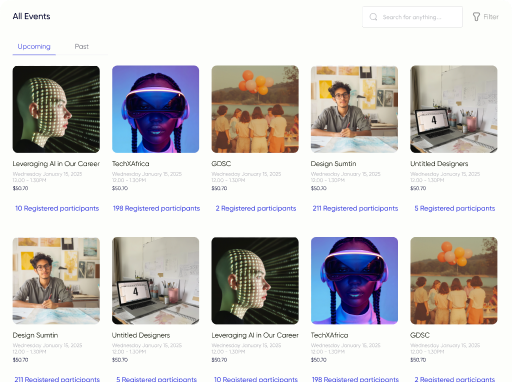Click first-row 'Untitled Designers' title

[439, 164]
